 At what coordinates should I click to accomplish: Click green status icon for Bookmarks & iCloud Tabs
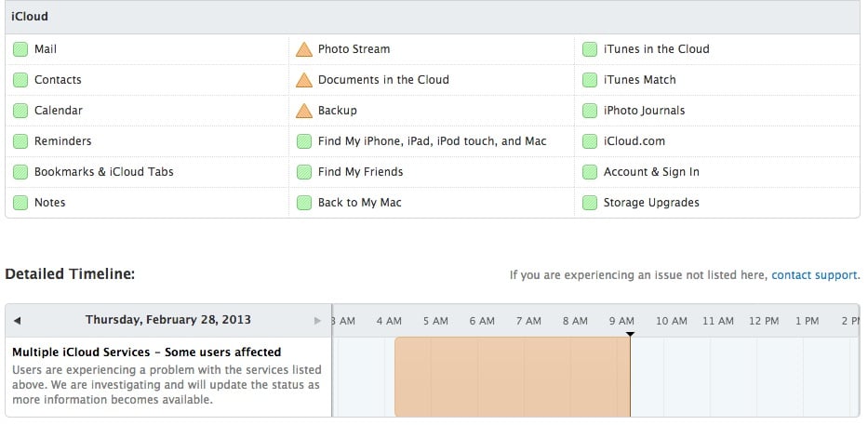pos(20,172)
